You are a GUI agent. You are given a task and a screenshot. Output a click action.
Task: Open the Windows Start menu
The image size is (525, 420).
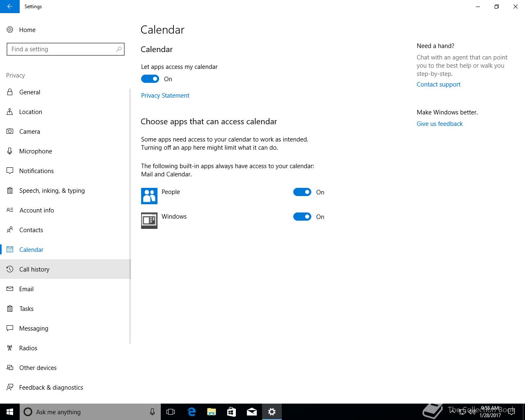(10, 412)
